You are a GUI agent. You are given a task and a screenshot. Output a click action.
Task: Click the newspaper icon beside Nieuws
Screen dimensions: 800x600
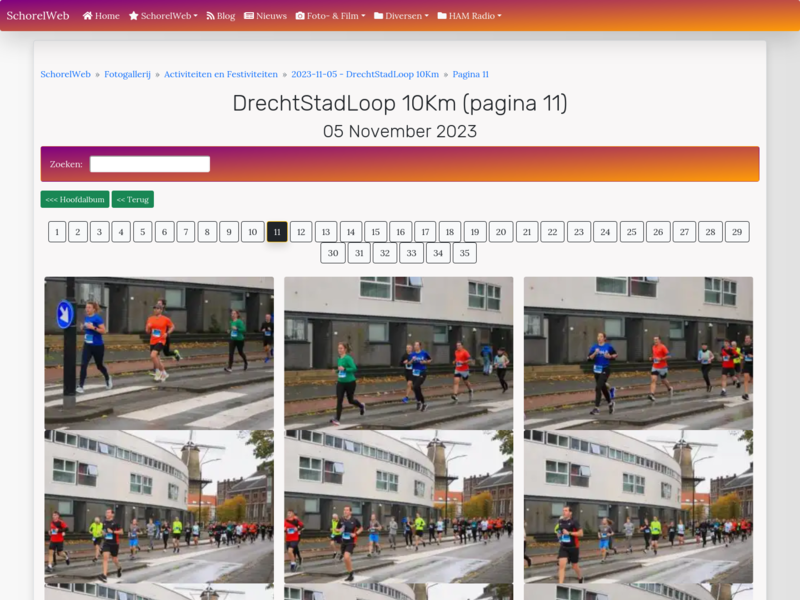(249, 16)
